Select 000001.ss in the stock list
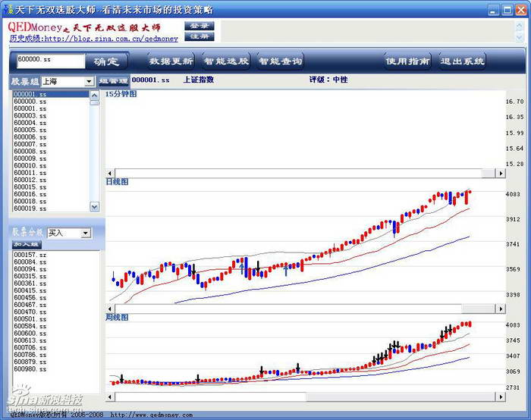Screen dimensions: 531x420 pyautogui.click(x=51, y=94)
